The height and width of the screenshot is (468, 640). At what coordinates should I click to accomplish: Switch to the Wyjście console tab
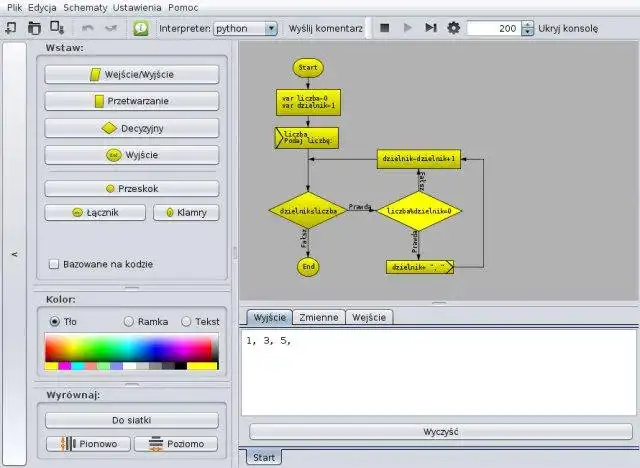coord(270,317)
